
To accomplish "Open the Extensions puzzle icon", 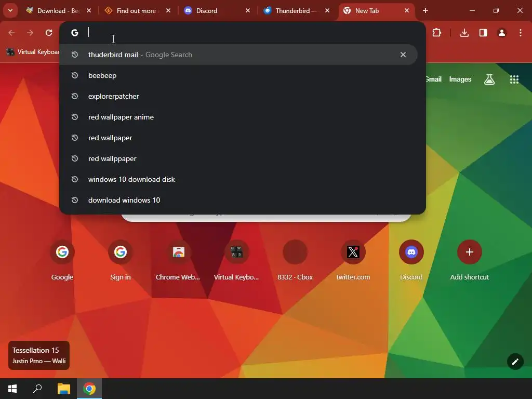I will tap(436, 33).
